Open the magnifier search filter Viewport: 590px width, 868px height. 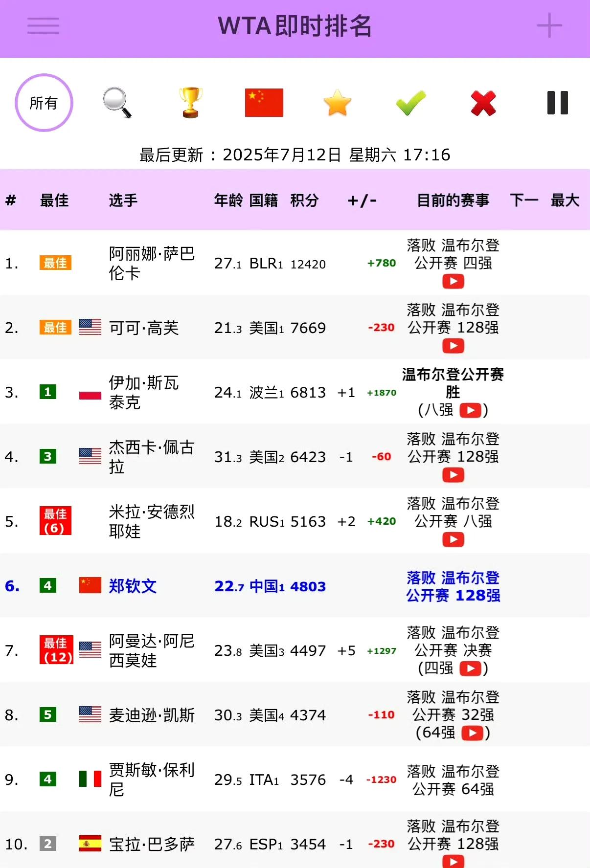tap(117, 103)
